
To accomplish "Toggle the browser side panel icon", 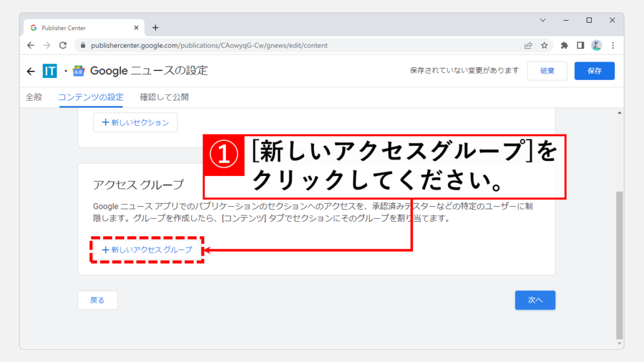I will (x=580, y=45).
